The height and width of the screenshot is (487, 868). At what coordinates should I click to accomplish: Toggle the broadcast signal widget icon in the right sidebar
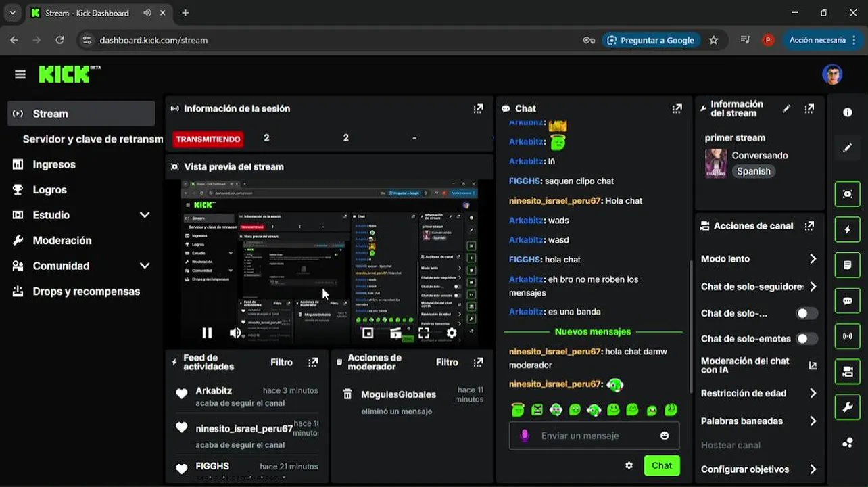point(848,335)
